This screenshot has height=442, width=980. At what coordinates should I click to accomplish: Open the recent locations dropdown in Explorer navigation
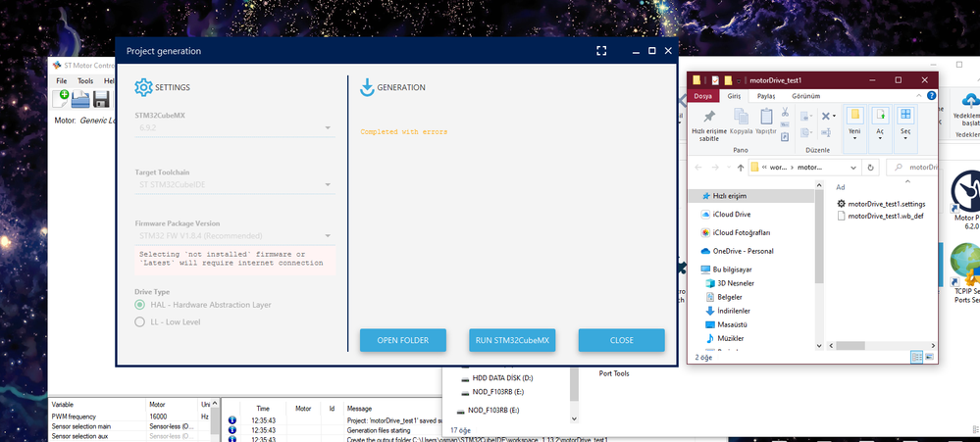point(729,168)
